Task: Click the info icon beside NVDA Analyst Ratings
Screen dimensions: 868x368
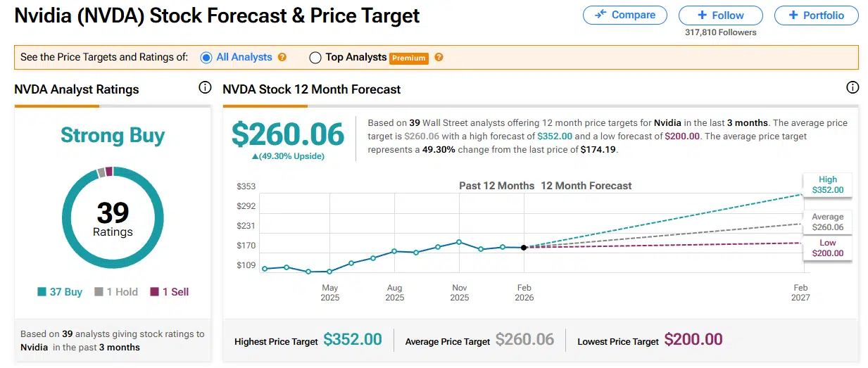Action: pyautogui.click(x=205, y=88)
